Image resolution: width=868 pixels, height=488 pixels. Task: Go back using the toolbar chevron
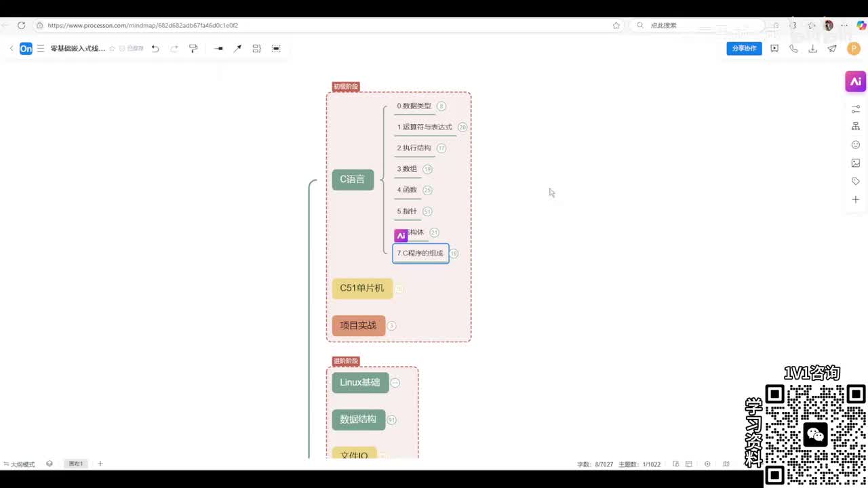click(x=12, y=49)
